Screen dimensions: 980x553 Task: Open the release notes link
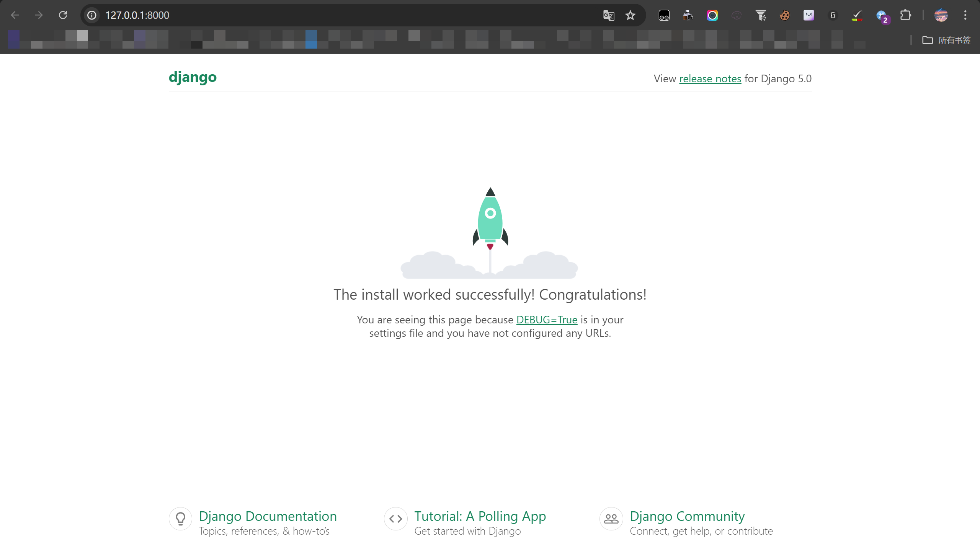pos(710,78)
